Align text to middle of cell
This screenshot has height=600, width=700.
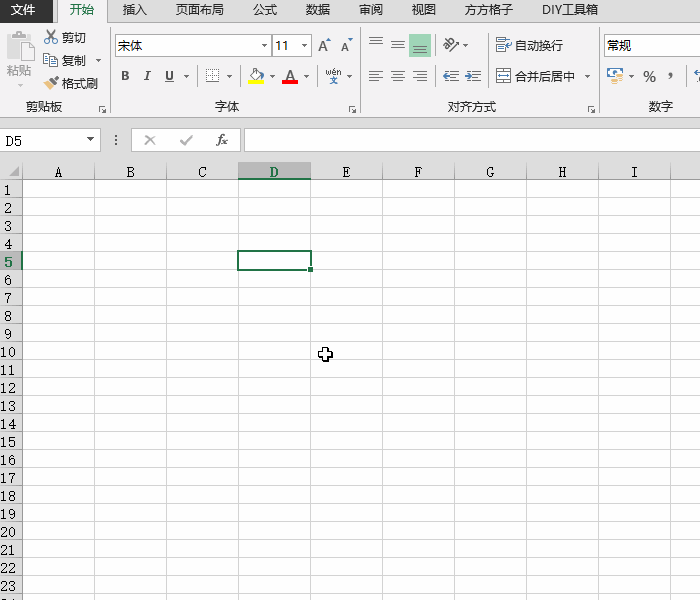tap(398, 45)
